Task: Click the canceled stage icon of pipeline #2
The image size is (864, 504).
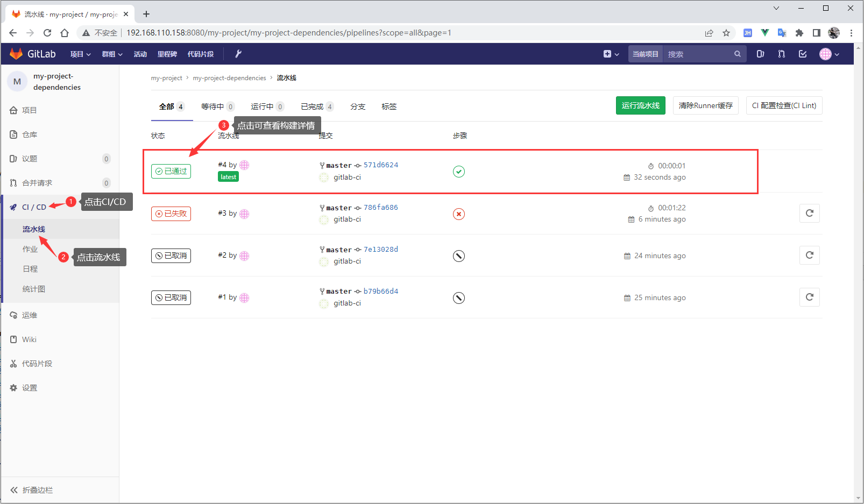Action: 459,256
